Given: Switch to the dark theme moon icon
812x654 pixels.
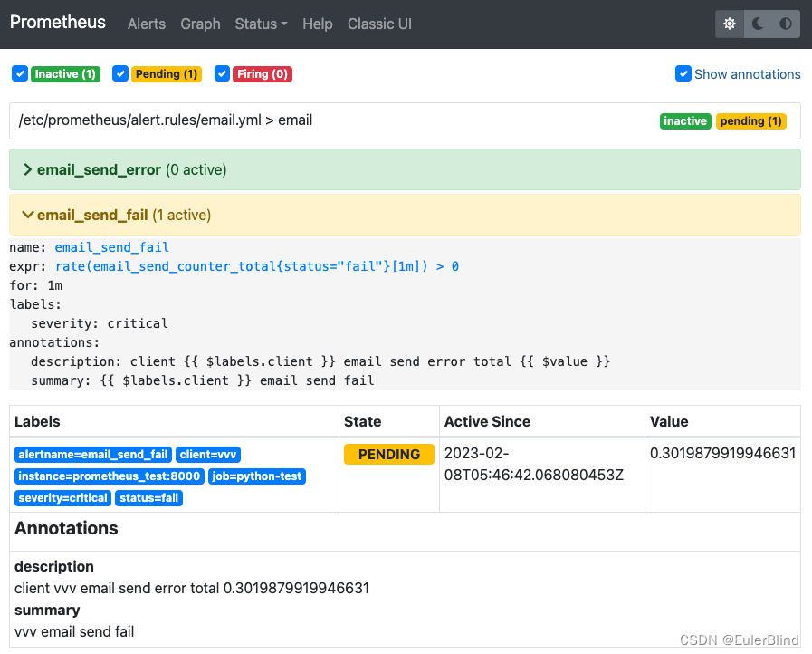Looking at the screenshot, I should pyautogui.click(x=758, y=24).
